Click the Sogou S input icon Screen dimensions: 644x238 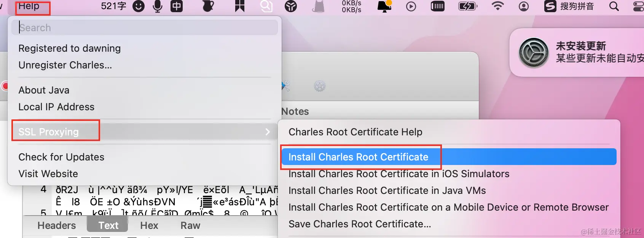pyautogui.click(x=550, y=6)
